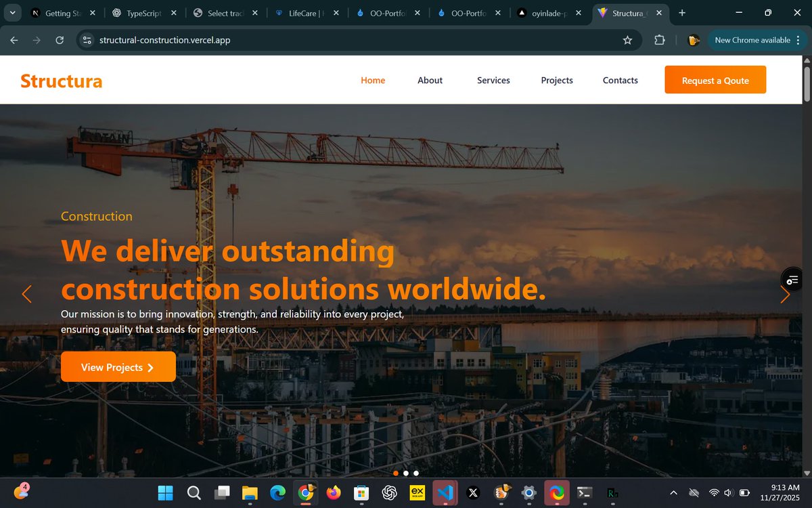Open the Chrome profile avatar icon
Screen dimensions: 812x508
[x=692, y=40]
